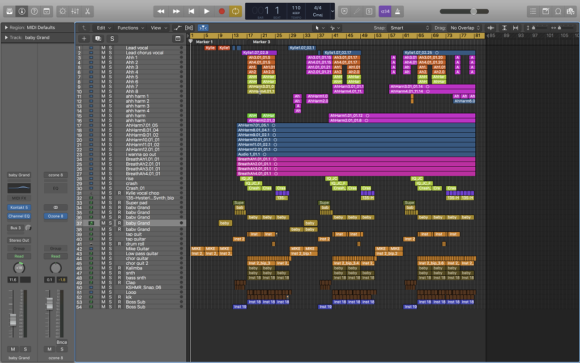This screenshot has height=363, width=580.
Task: Open the pointer Left-click Tool menu
Action: 319,28
